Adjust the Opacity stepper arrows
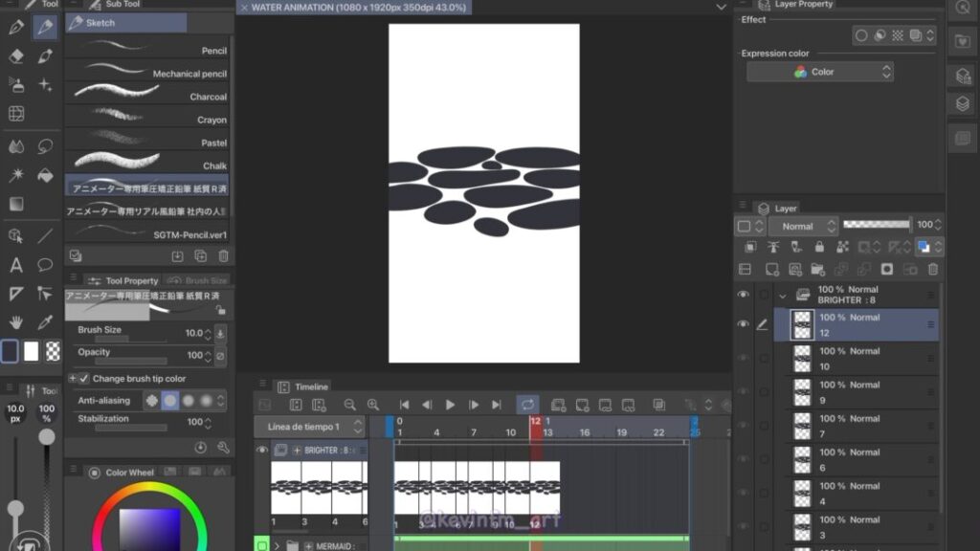980x551 pixels. pyautogui.click(x=208, y=356)
